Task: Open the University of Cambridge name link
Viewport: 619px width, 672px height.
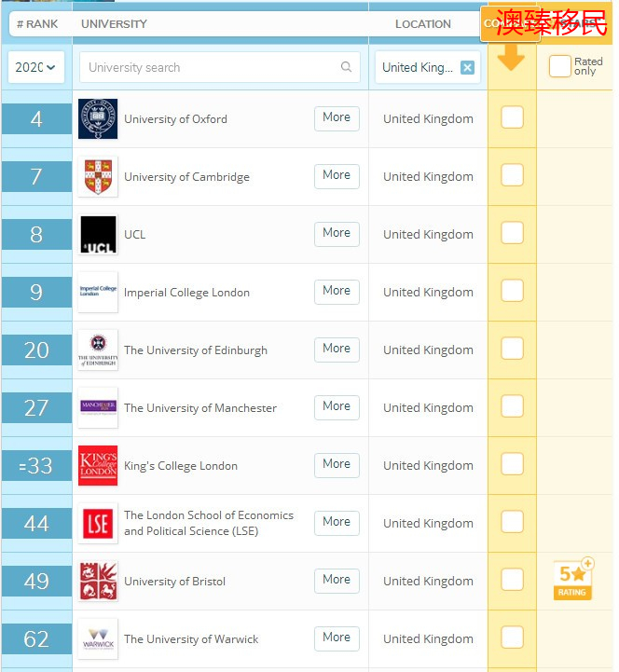Action: click(186, 177)
